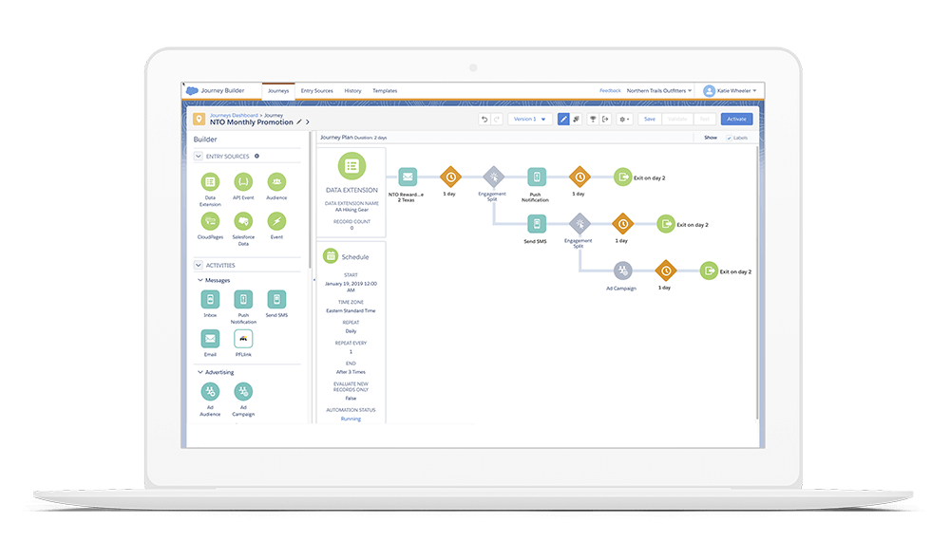Click the plug icon beside the pencil mode button
Image resolution: width=950 pixels, height=560 pixels.
click(x=577, y=120)
